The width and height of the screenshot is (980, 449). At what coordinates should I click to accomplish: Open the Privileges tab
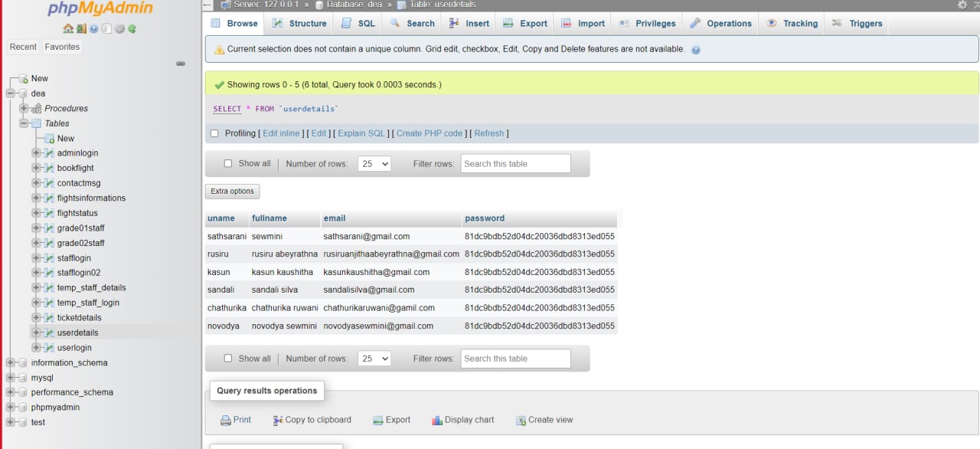click(648, 24)
